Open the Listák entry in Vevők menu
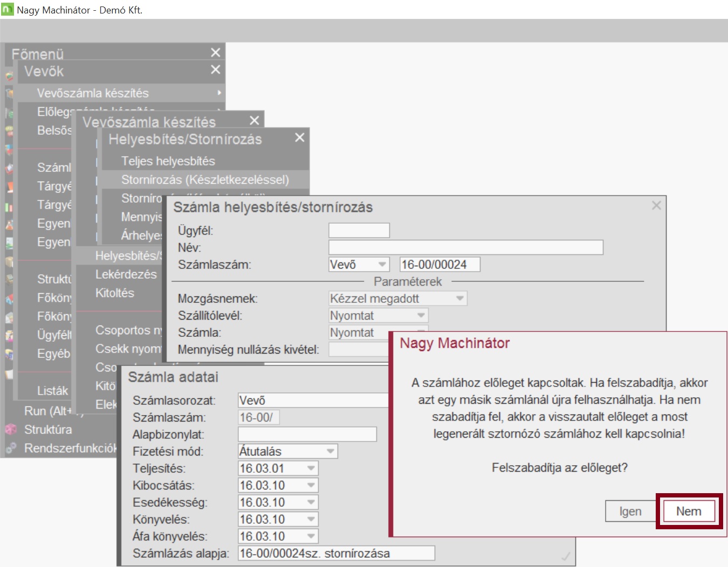This screenshot has width=728, height=567. [x=52, y=391]
